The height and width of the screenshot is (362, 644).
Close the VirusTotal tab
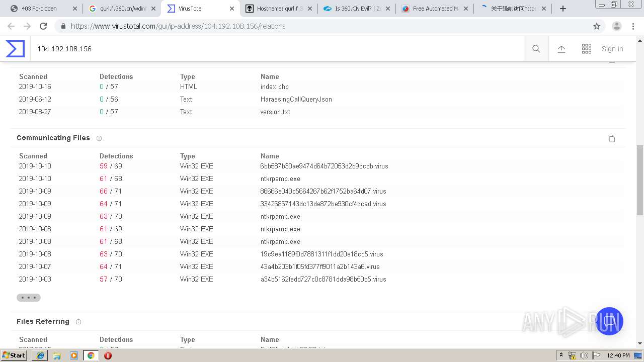pos(232,9)
